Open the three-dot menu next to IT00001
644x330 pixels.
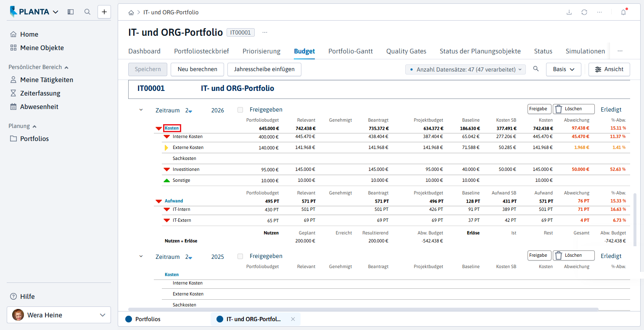click(265, 32)
